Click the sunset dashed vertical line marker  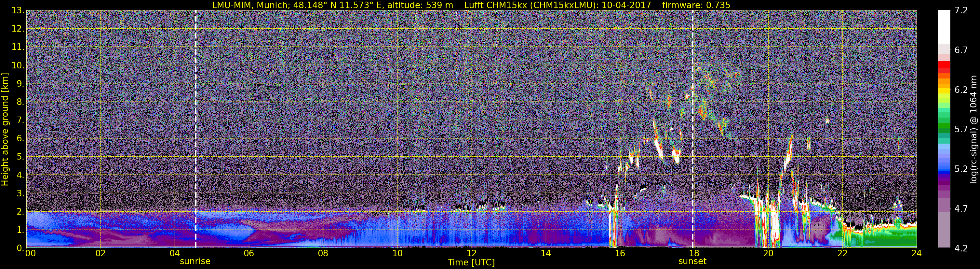click(692, 129)
